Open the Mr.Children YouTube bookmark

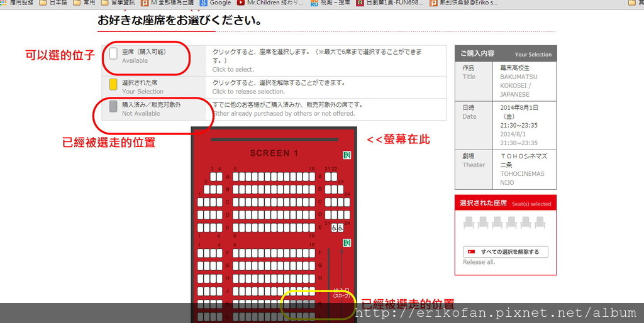[x=270, y=3]
